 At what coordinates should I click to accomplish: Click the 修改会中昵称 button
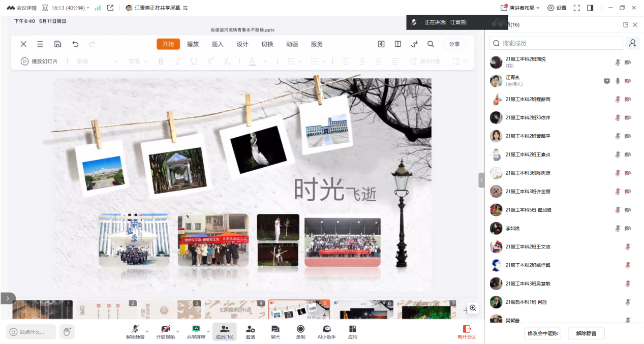[x=543, y=333]
